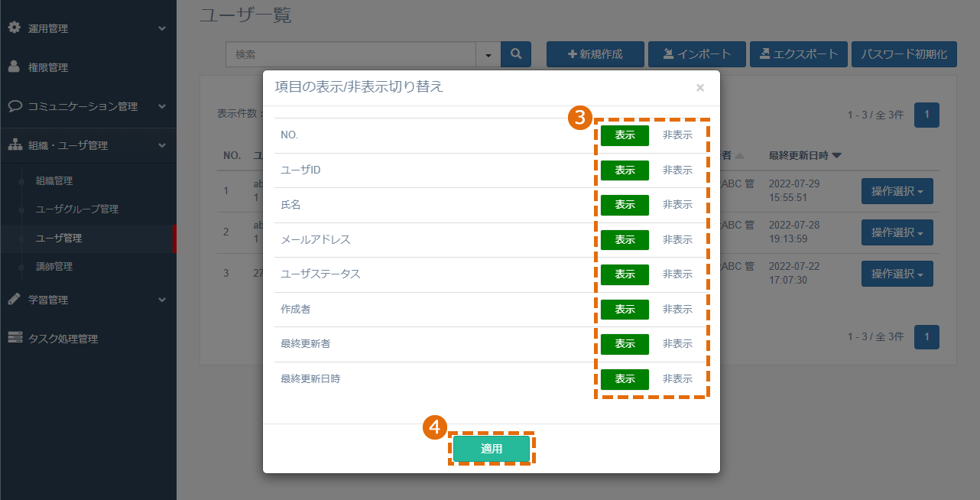Set NO. column to 非表示
This screenshot has width=980, height=500.
pos(677,135)
